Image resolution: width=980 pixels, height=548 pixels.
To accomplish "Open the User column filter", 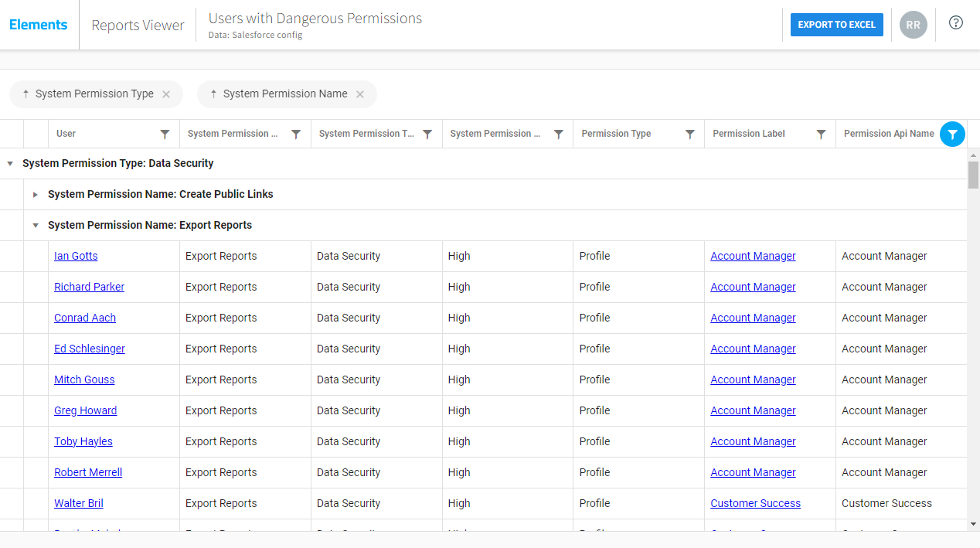I will pyautogui.click(x=165, y=134).
